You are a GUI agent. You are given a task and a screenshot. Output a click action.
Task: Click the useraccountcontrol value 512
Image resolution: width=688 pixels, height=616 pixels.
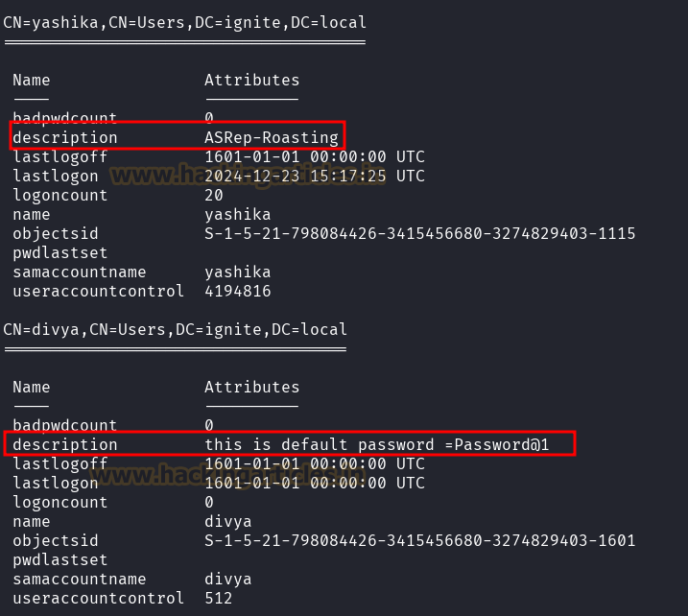[219, 599]
